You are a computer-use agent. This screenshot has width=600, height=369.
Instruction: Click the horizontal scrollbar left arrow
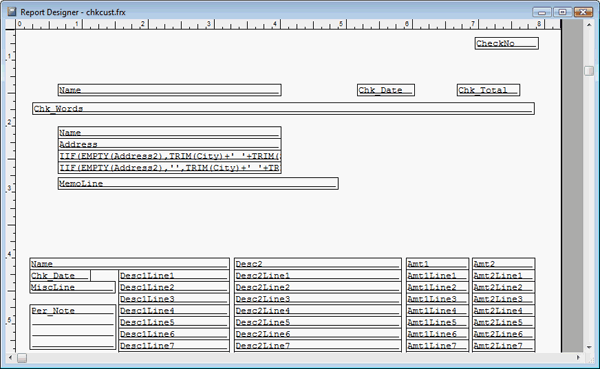point(10,358)
